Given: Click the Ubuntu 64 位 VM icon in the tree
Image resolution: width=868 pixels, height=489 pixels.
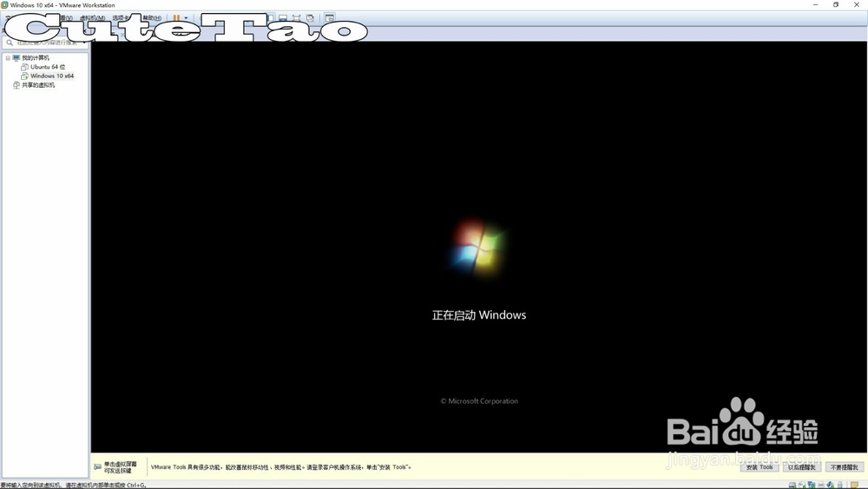Looking at the screenshot, I should click(24, 67).
